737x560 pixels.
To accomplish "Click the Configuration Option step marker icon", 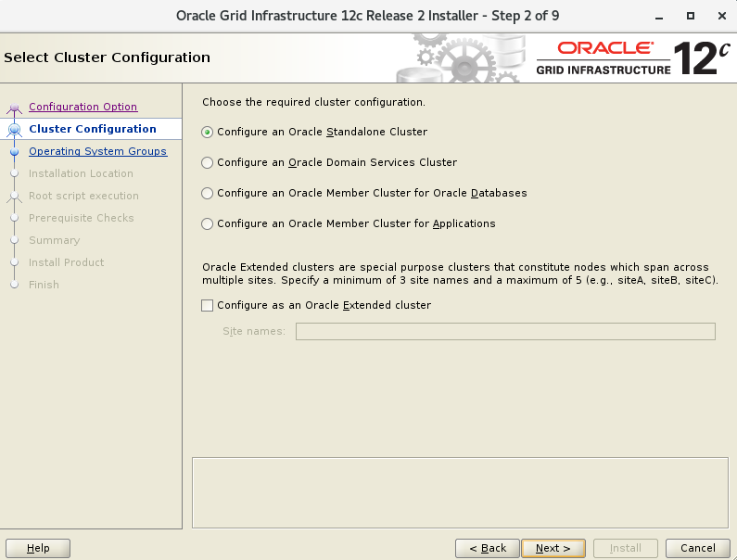I will [15, 108].
